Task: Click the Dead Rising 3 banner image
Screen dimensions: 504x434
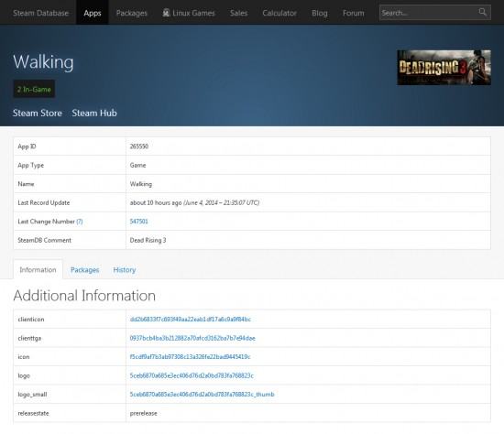Action: pos(444,68)
